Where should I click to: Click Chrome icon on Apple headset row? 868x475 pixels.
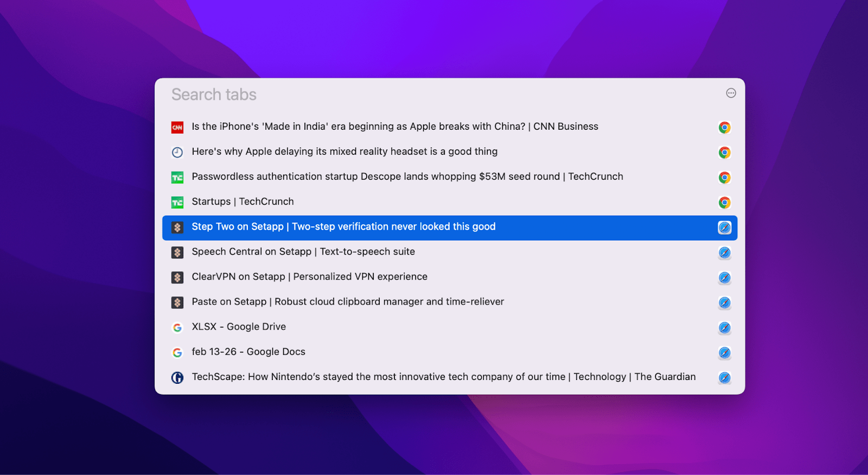[724, 153]
